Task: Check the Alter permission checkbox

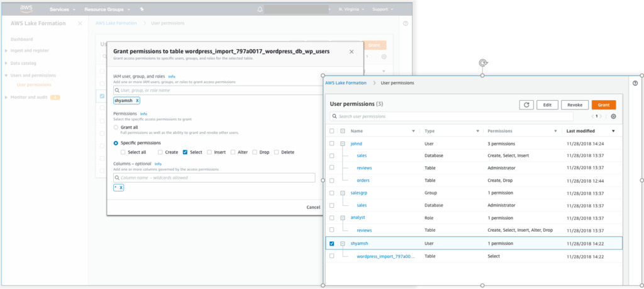Action: [x=233, y=152]
